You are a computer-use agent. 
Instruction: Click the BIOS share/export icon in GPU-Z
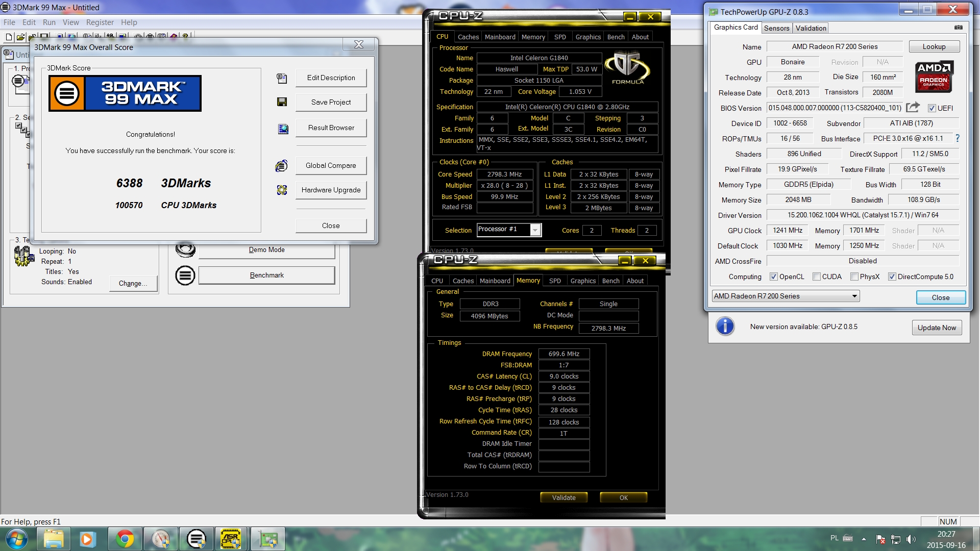pos(913,108)
